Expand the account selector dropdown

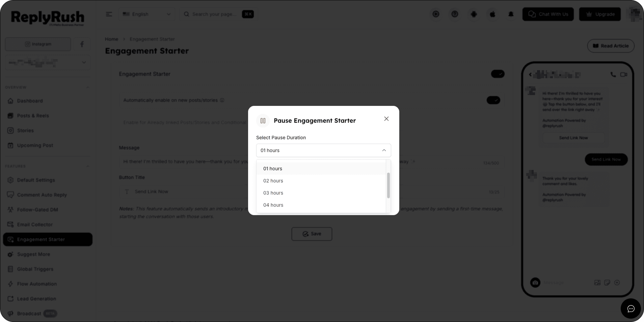(48, 62)
